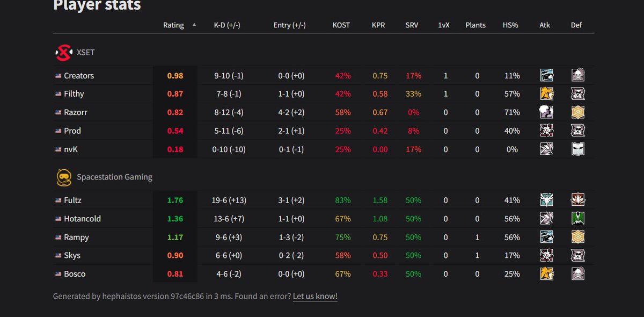The width and height of the screenshot is (644, 317).
Task: Select the XSET team name
Action: point(86,53)
